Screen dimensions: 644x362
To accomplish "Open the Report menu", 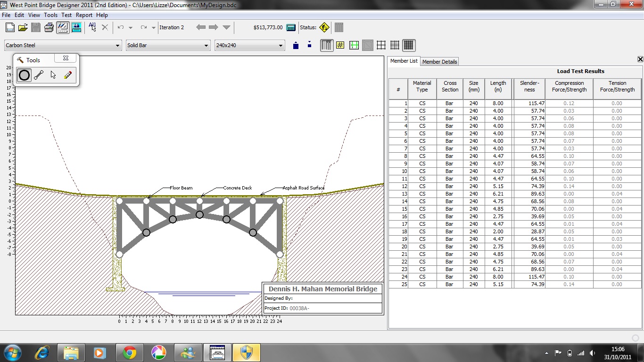I will coord(84,15).
